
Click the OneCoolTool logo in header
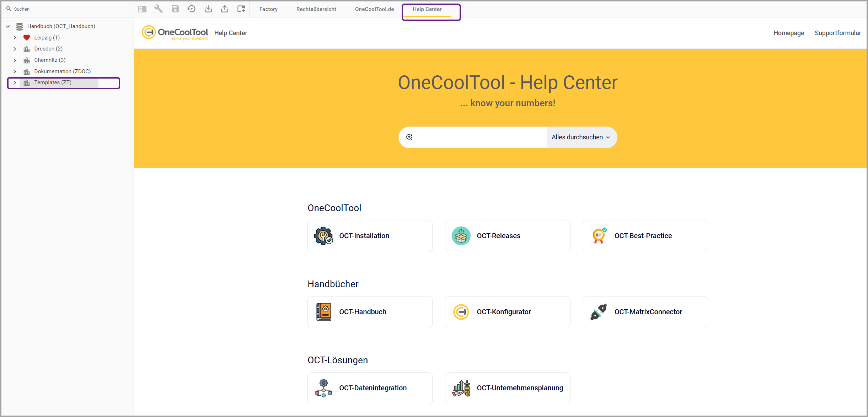175,33
